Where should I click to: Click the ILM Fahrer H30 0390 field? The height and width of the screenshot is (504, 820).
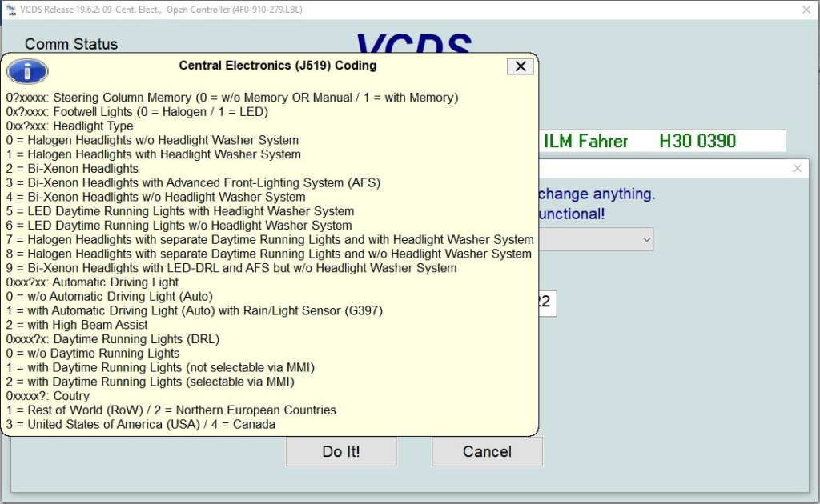point(662,141)
